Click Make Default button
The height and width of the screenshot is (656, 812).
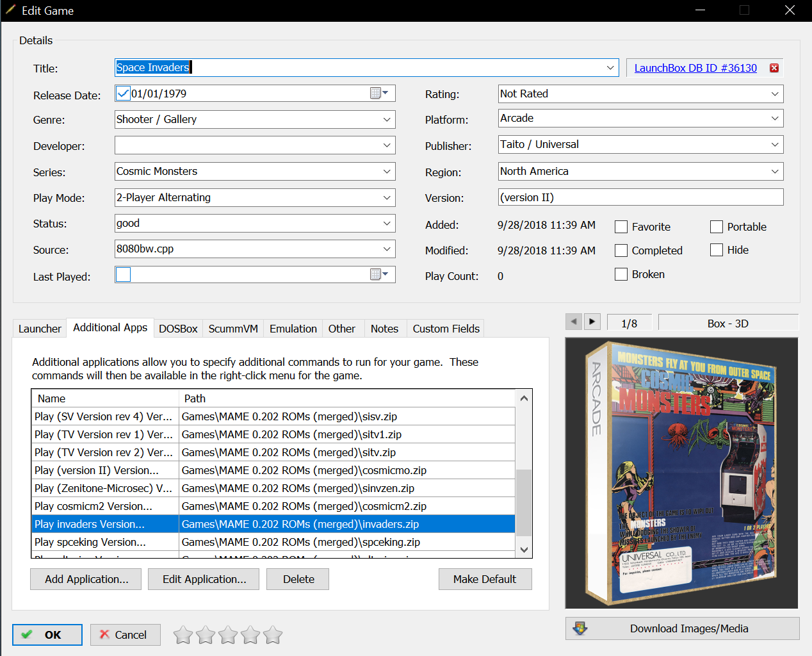pyautogui.click(x=485, y=579)
